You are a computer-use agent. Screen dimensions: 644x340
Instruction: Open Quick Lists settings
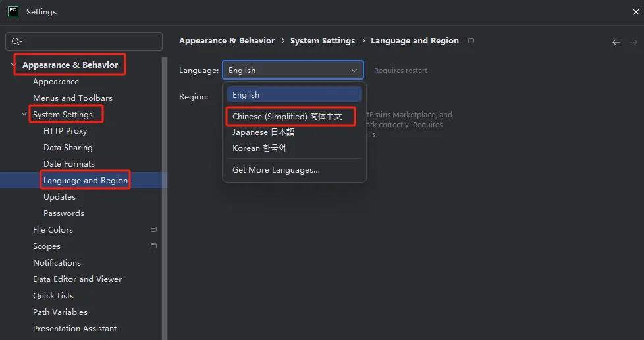[53, 296]
